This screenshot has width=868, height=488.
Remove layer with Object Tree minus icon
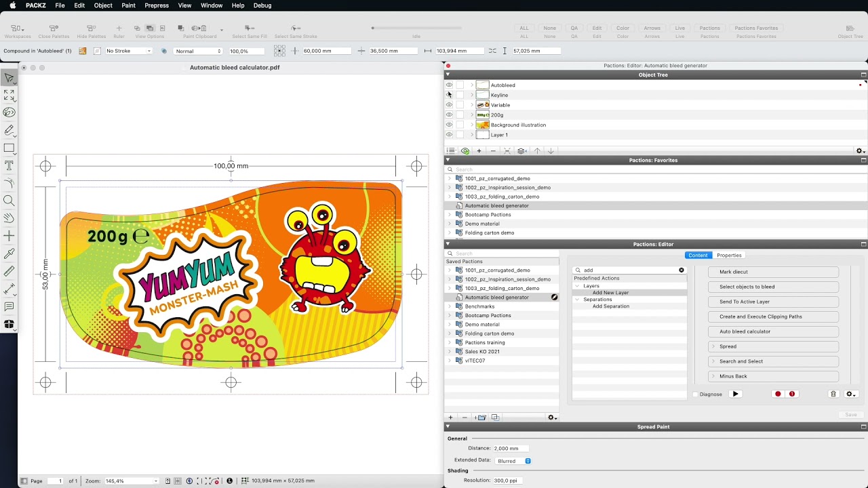[x=493, y=151]
